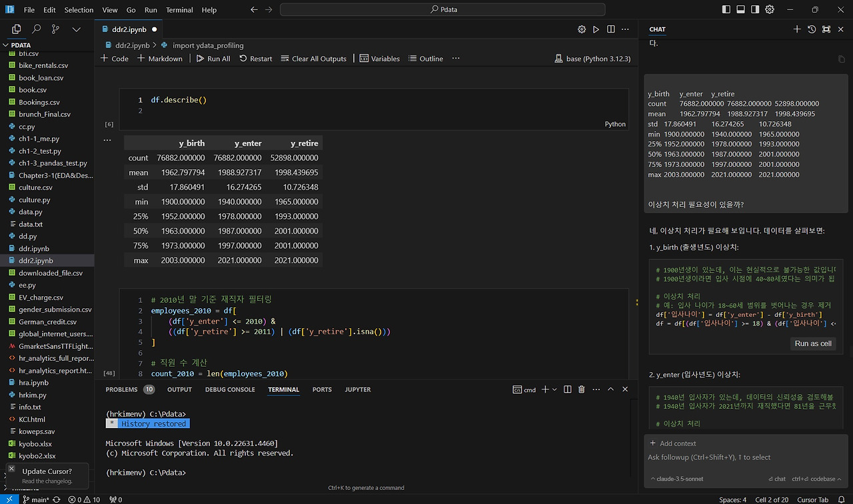Open the Terminal menu in menu bar
Image resolution: width=853 pixels, height=504 pixels.
click(179, 10)
